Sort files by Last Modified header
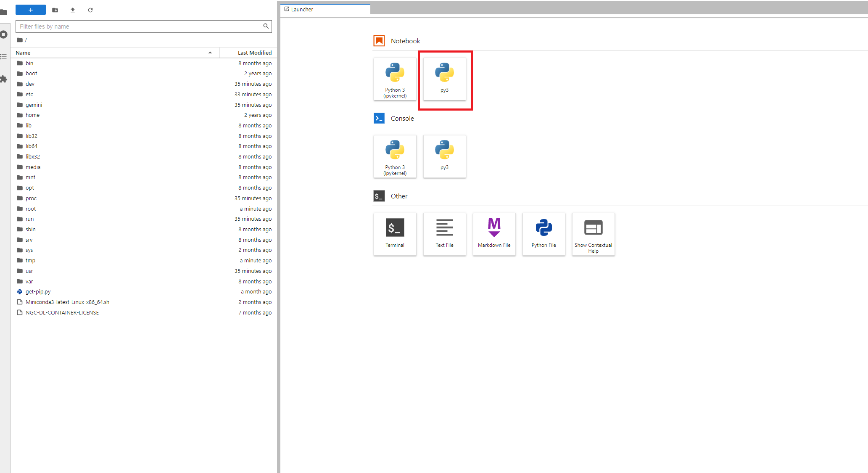The width and height of the screenshot is (868, 473). coord(249,53)
